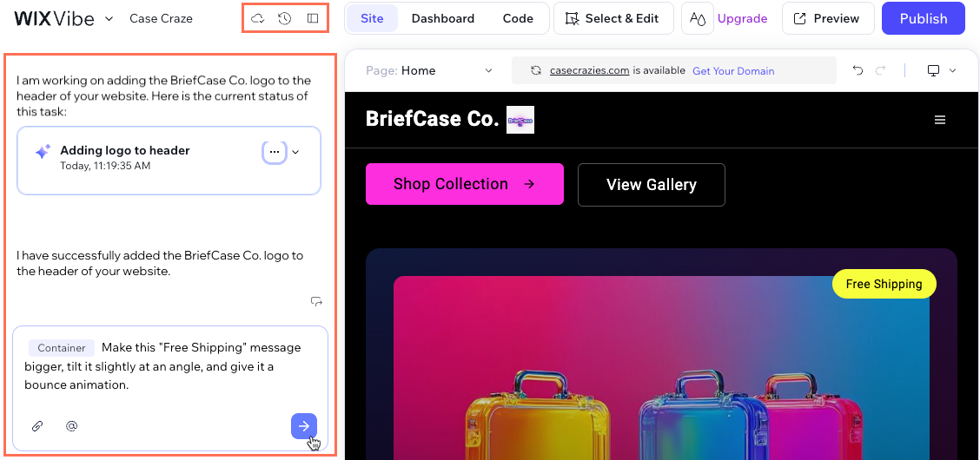The height and width of the screenshot is (460, 980).
Task: Undo the last change
Action: coord(858,70)
